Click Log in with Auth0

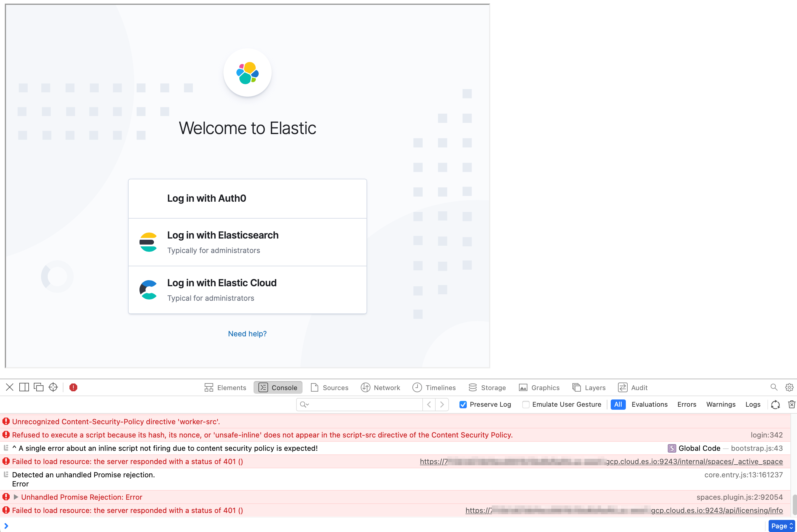click(x=248, y=199)
